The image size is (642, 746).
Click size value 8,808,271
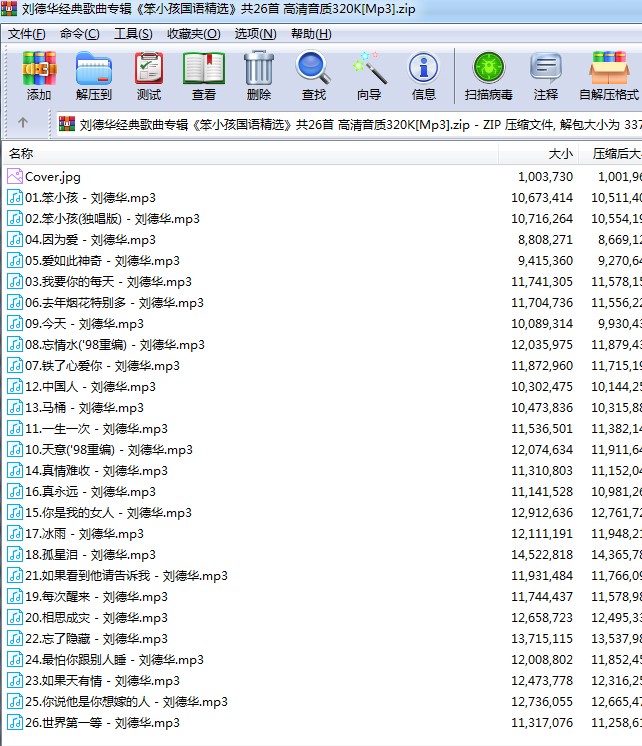pyautogui.click(x=545, y=239)
